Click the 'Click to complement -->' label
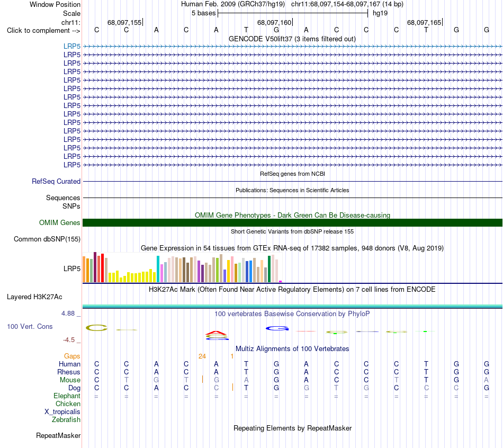The width and height of the screenshot is (503, 448). [x=43, y=31]
